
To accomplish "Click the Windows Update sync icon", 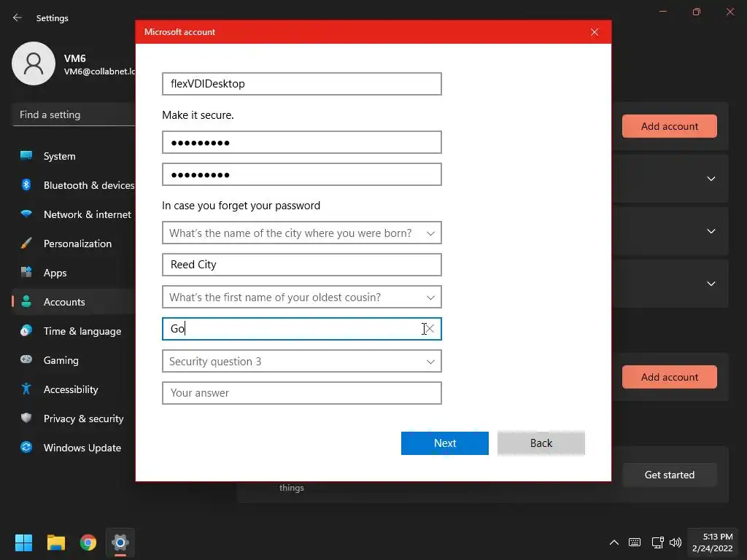I will pos(26,447).
